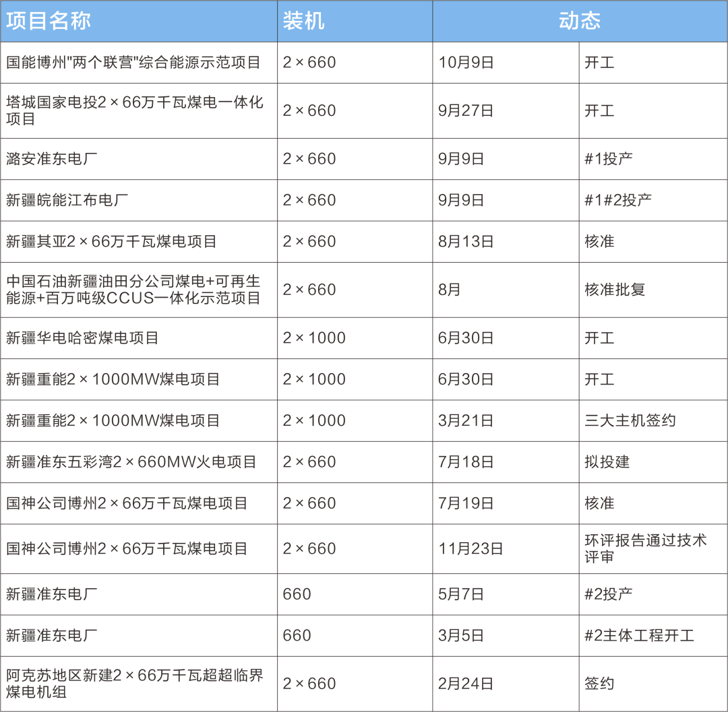Select the 新疆皖能江布电厂 cell
The width and height of the screenshot is (728, 712).
(139, 200)
